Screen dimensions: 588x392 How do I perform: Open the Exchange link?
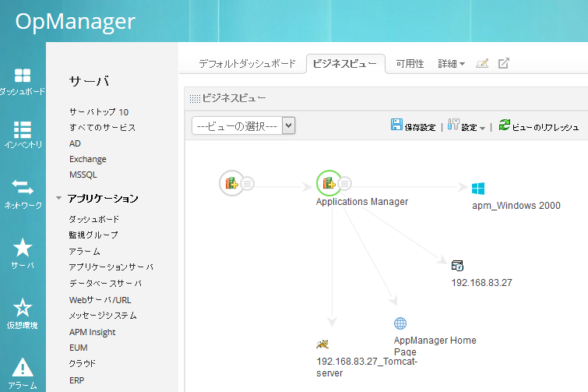click(x=88, y=159)
